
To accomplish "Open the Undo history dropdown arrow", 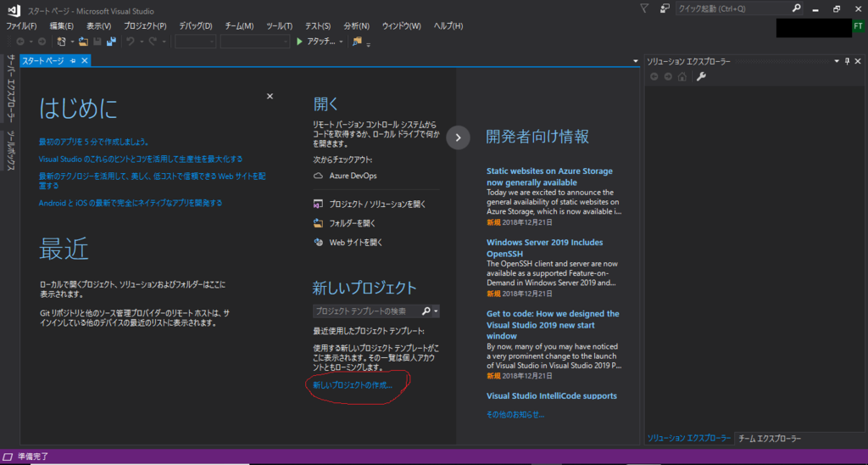I will pyautogui.click(x=142, y=42).
